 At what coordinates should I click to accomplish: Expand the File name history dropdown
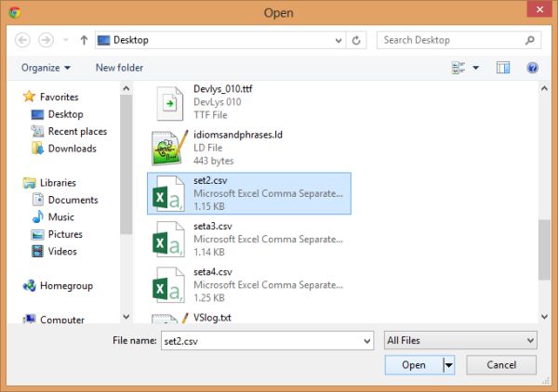(365, 341)
